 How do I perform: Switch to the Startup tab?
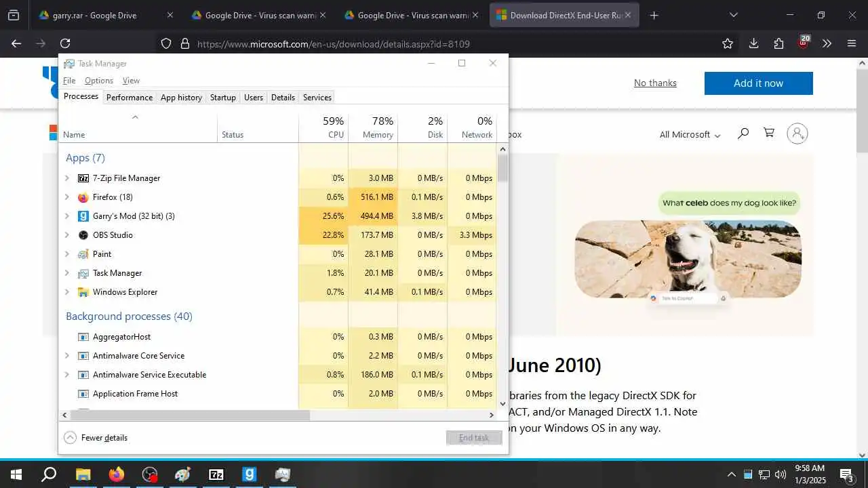pyautogui.click(x=223, y=98)
